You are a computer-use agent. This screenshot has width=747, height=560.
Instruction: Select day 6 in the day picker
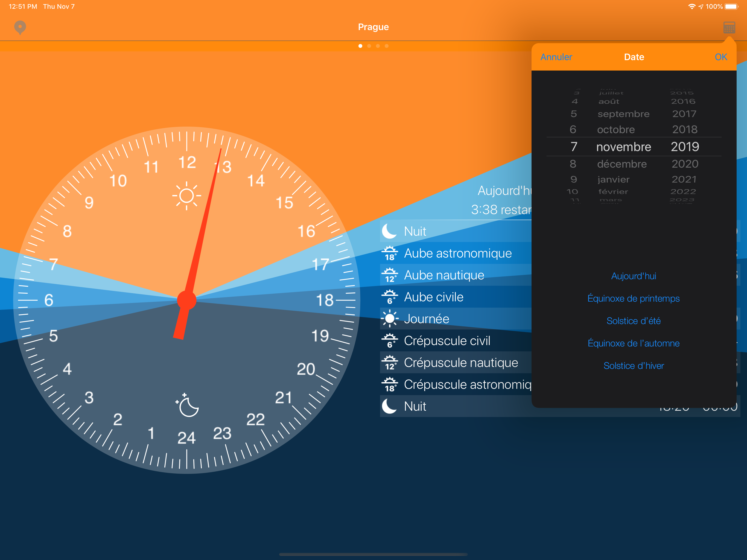point(573,130)
